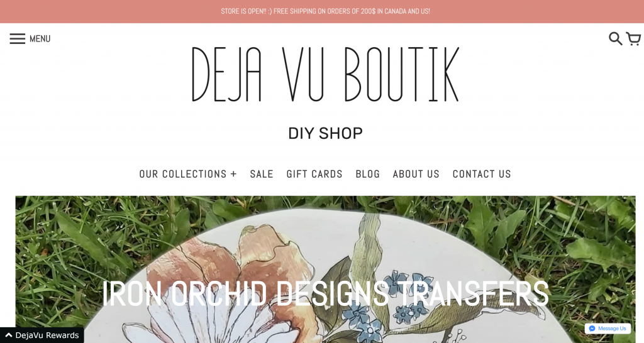The image size is (644, 343).
Task: Open the hamburger menu icon
Action: pos(17,38)
